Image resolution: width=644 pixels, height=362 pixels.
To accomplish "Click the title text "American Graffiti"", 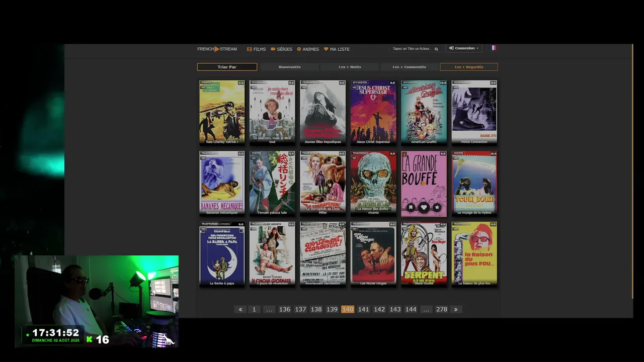I will click(424, 142).
